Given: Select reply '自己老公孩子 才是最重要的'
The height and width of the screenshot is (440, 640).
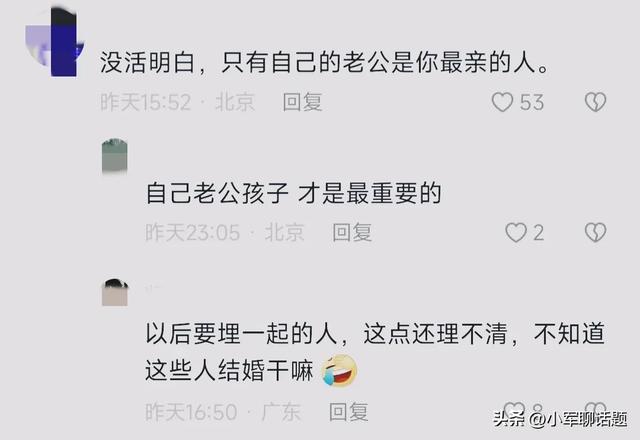Looking at the screenshot, I should [x=293, y=193].
